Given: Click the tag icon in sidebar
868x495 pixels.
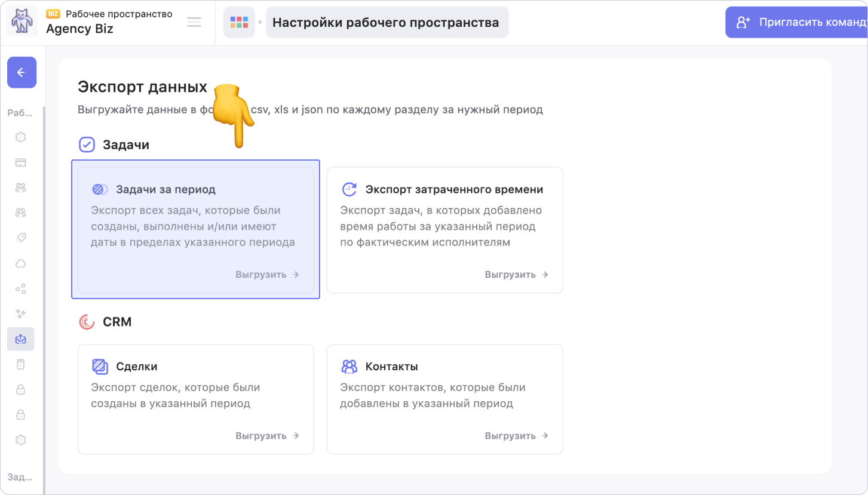Looking at the screenshot, I should 20,238.
